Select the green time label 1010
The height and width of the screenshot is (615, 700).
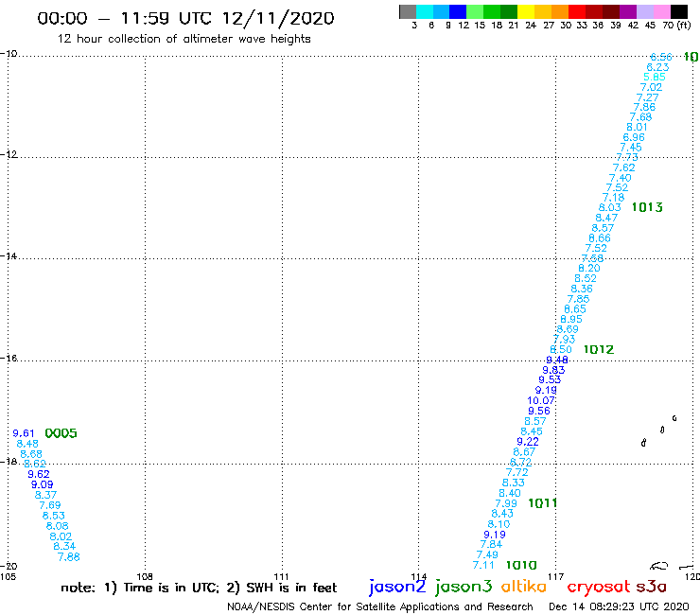tap(521, 565)
